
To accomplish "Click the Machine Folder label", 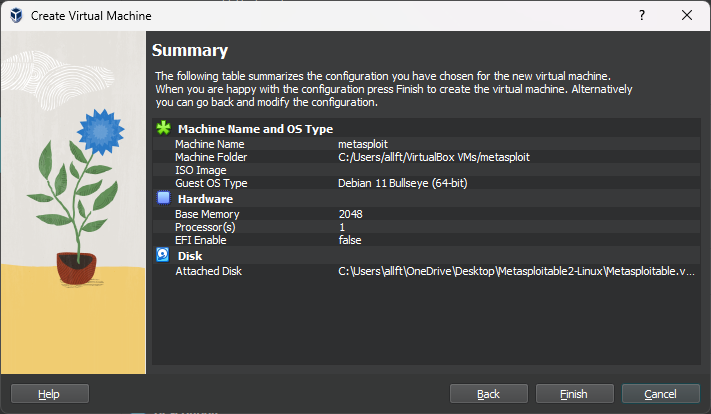I will click(211, 157).
